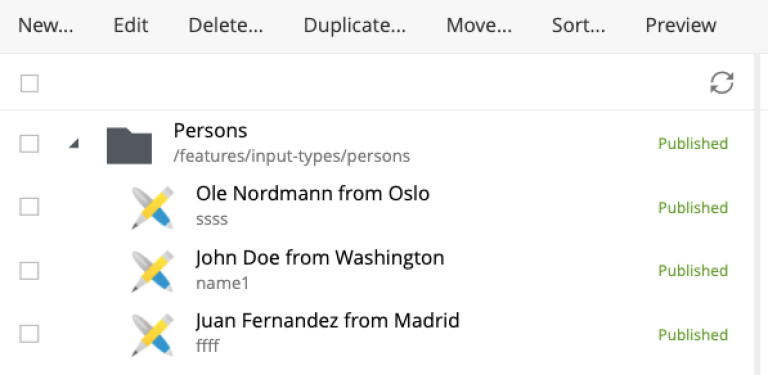Click Published status of Persons folder
Viewport: 768px width, 375px height.
pyautogui.click(x=693, y=144)
